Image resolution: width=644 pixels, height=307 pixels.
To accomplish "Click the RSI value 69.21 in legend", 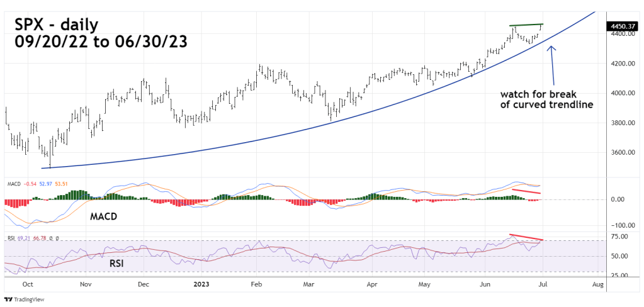I will [x=25, y=238].
